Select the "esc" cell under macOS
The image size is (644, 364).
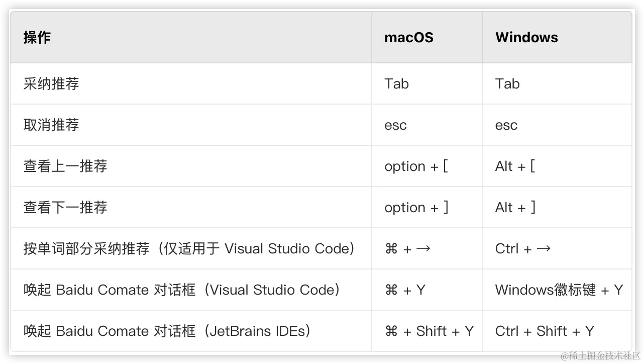point(395,125)
